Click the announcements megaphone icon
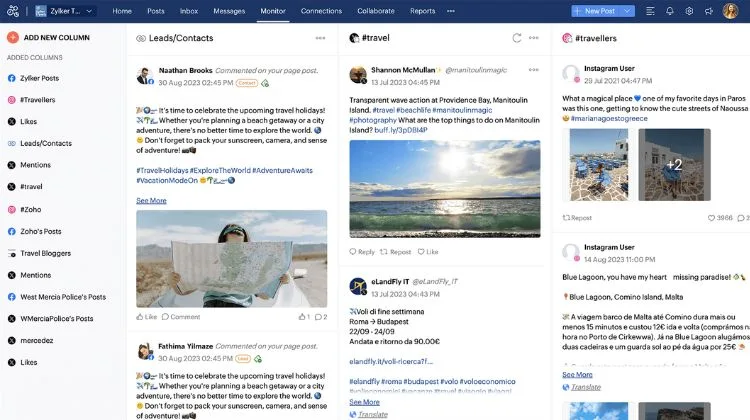The height and width of the screenshot is (420, 750). click(x=709, y=11)
